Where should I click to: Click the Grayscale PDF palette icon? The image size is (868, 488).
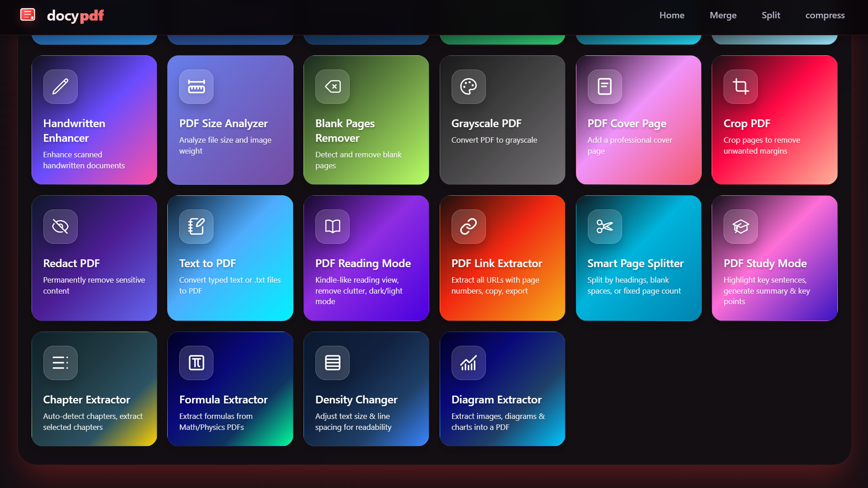(468, 87)
